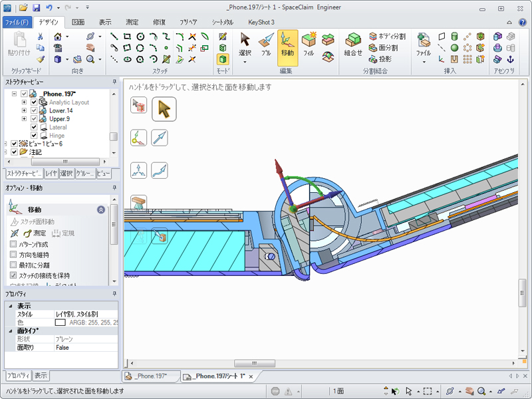Enable the パターン作成 checkbox
The height and width of the screenshot is (399, 532).
click(x=14, y=244)
